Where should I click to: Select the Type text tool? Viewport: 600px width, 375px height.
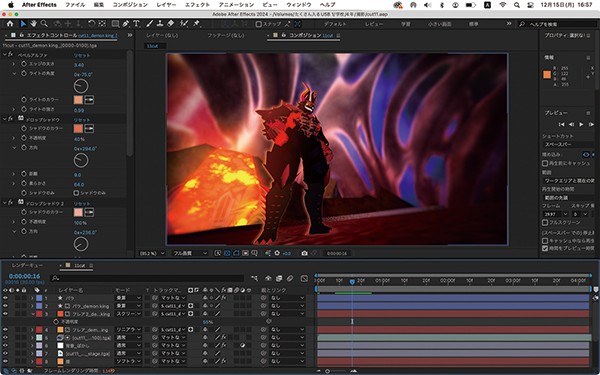[136, 24]
